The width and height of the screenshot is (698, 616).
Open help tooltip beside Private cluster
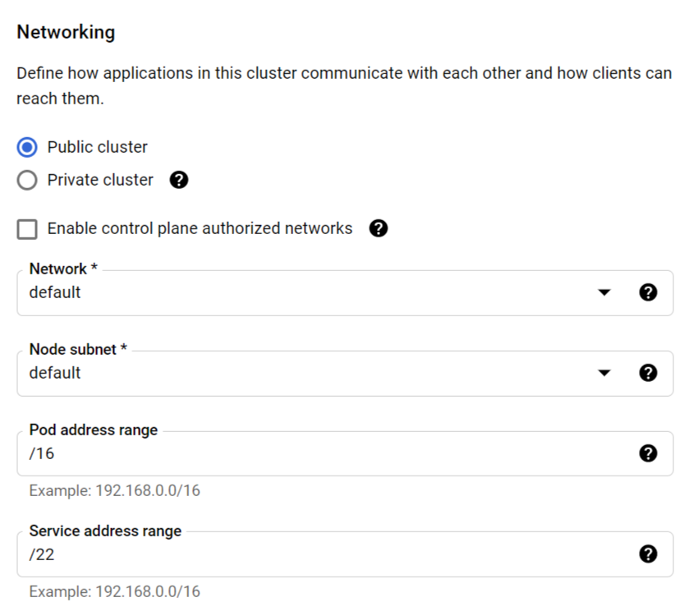(x=179, y=180)
